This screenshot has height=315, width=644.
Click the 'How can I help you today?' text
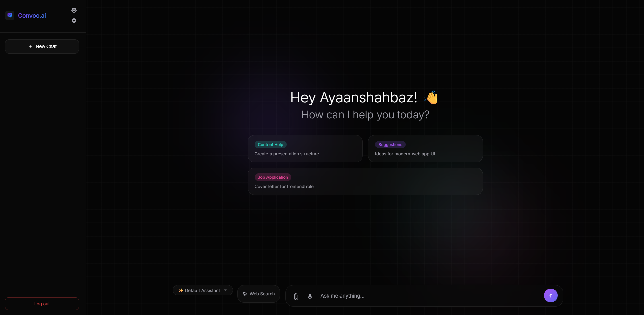(x=365, y=115)
